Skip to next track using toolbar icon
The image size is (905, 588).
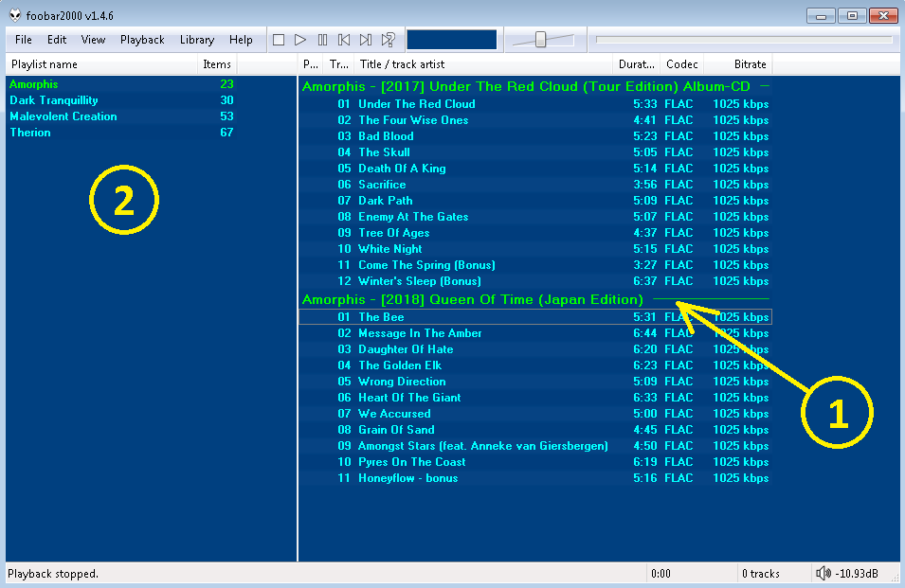[x=366, y=40]
